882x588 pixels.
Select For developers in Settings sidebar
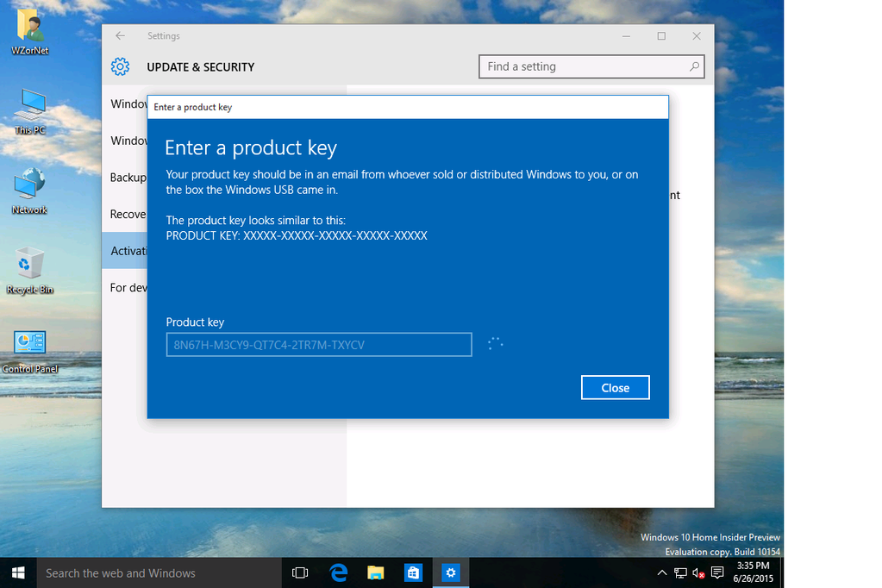pyautogui.click(x=124, y=287)
